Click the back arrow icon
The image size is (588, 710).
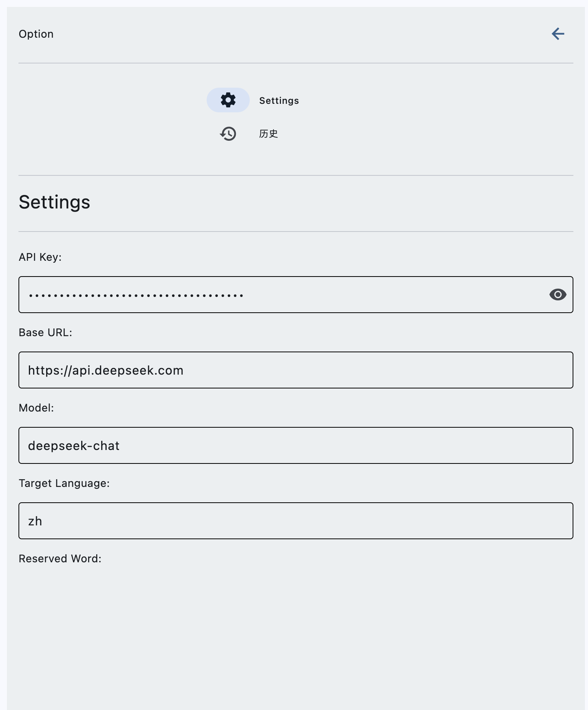coord(558,34)
